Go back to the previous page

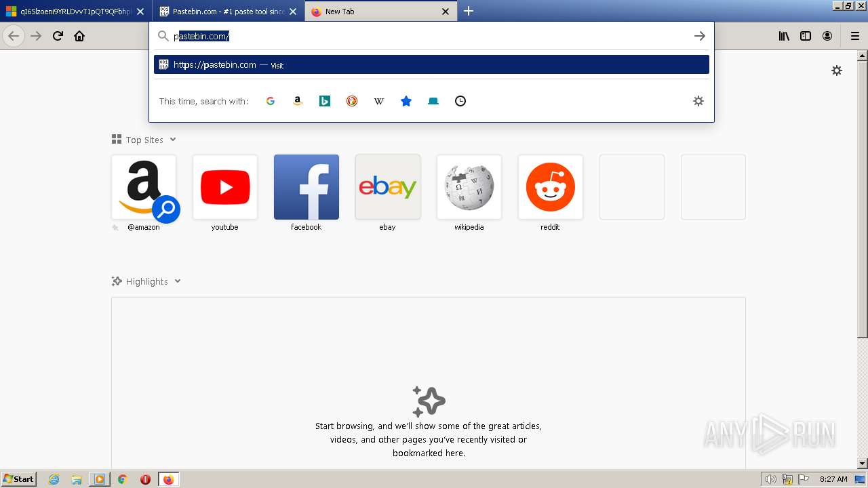[14, 36]
